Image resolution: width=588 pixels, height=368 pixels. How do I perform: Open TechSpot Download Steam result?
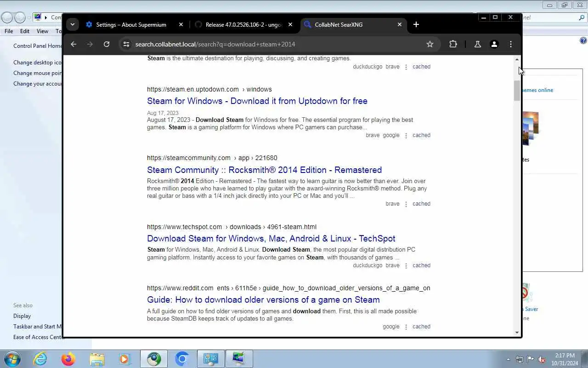point(271,238)
